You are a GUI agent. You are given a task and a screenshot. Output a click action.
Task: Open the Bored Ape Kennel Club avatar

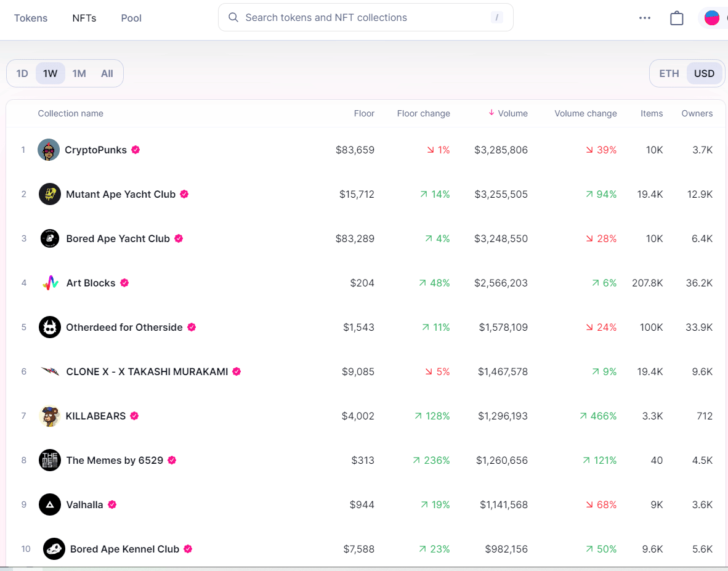pos(54,549)
